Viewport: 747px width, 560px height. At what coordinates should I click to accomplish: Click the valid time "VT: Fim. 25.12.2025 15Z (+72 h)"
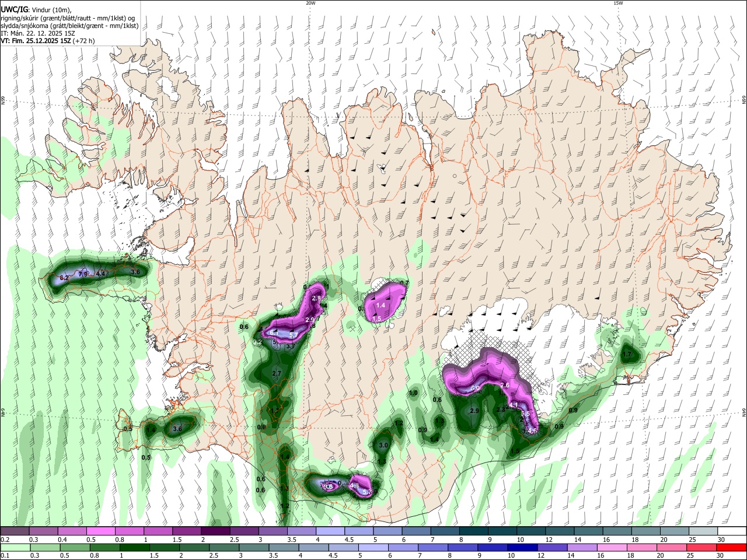[48, 41]
